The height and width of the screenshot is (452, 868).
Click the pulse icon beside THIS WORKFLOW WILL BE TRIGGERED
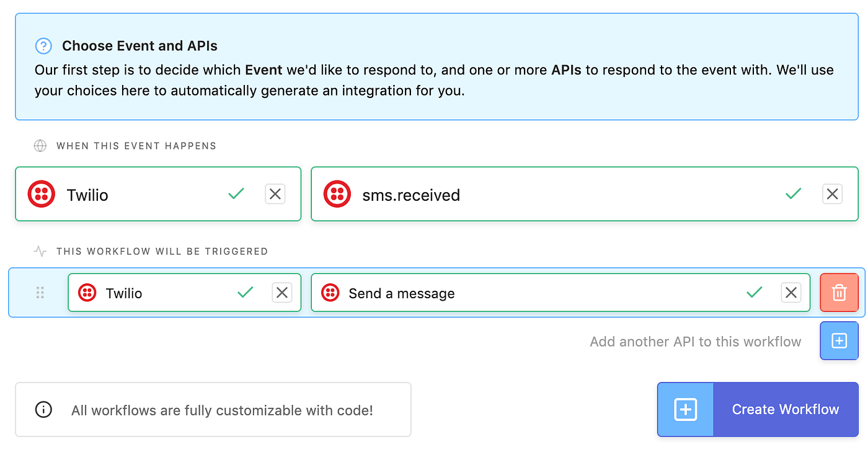[x=40, y=251]
